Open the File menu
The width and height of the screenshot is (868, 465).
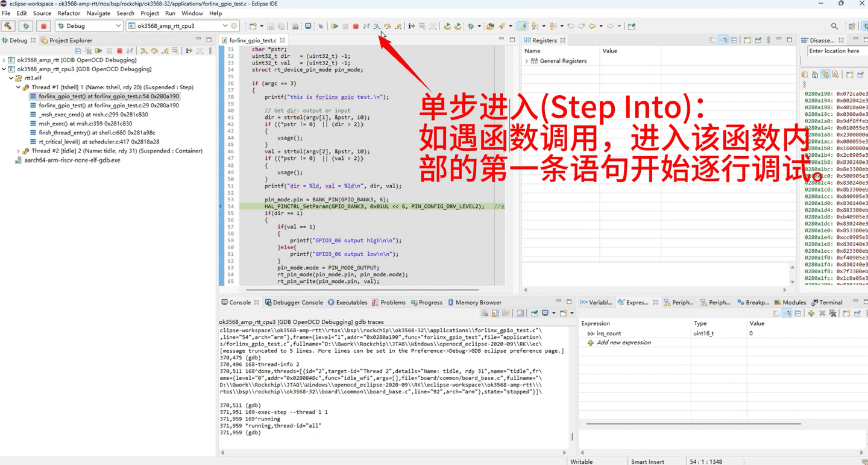click(6, 13)
